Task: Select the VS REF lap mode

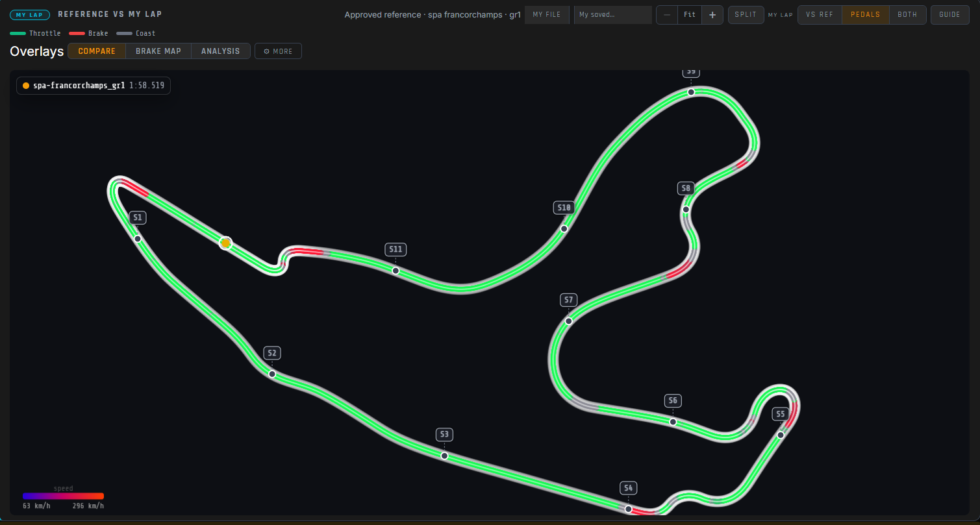Action: coord(820,15)
